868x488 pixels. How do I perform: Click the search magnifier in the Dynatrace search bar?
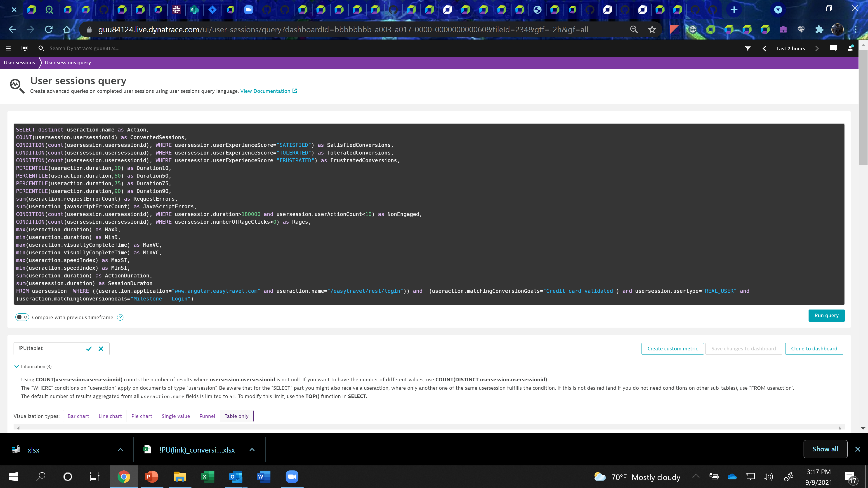[41, 48]
